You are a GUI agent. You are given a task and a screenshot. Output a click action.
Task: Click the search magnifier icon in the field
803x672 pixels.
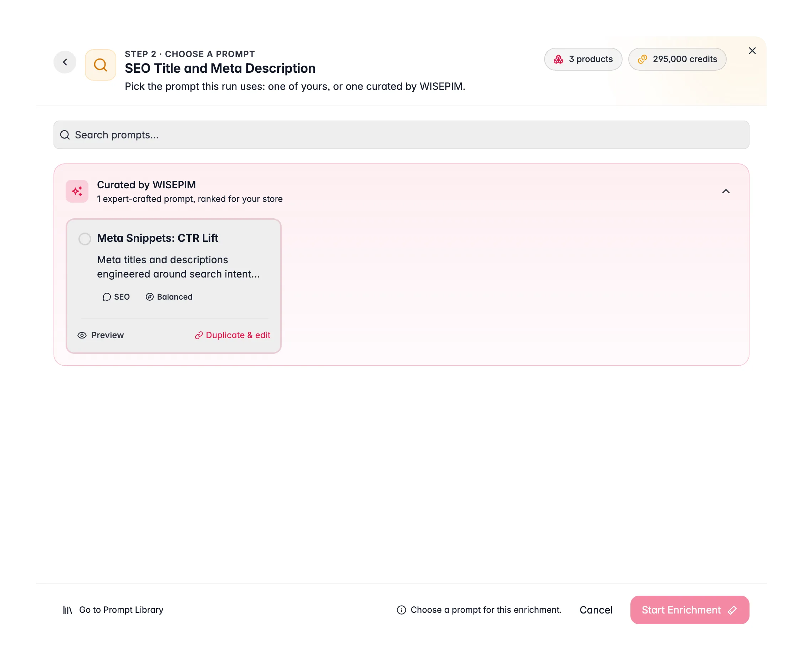65,134
